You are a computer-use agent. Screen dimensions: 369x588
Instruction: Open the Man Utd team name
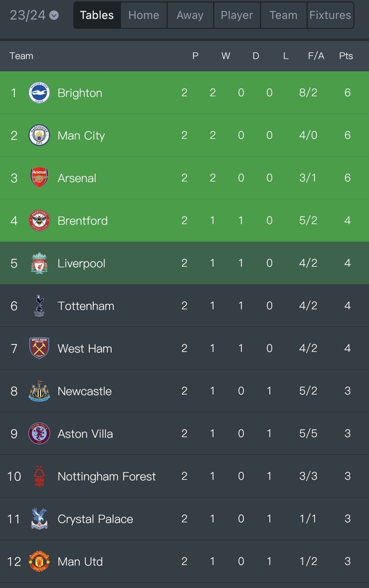[x=80, y=562]
